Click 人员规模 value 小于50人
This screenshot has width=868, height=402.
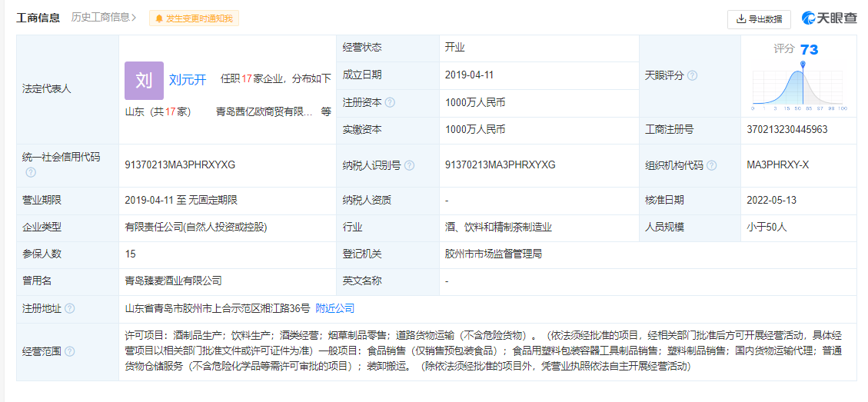tap(767, 227)
